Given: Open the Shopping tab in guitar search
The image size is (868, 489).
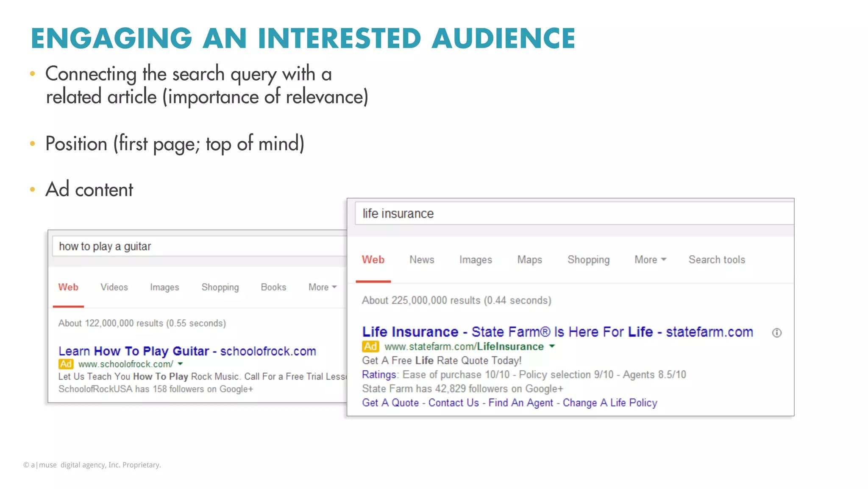Looking at the screenshot, I should click(x=220, y=287).
